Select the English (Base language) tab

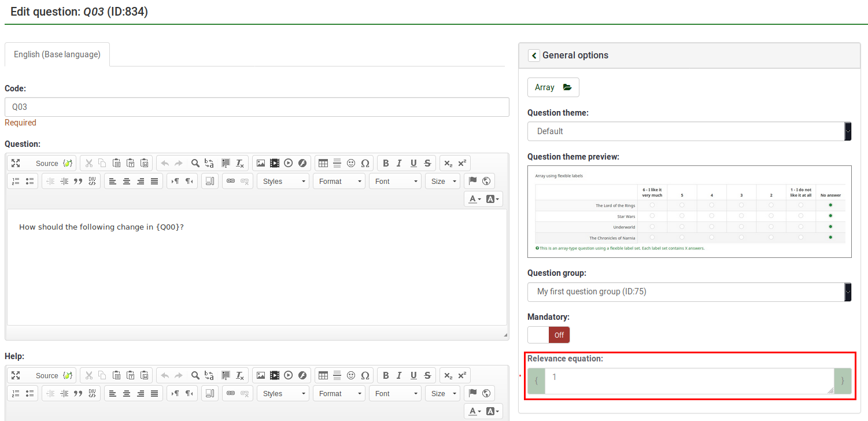[57, 54]
